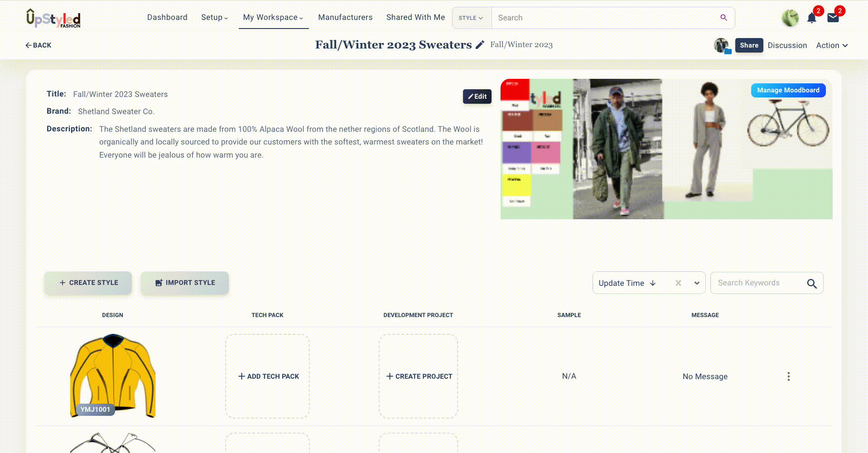This screenshot has height=453, width=868.
Task: Expand the Update Time sort dropdown
Action: click(x=697, y=283)
